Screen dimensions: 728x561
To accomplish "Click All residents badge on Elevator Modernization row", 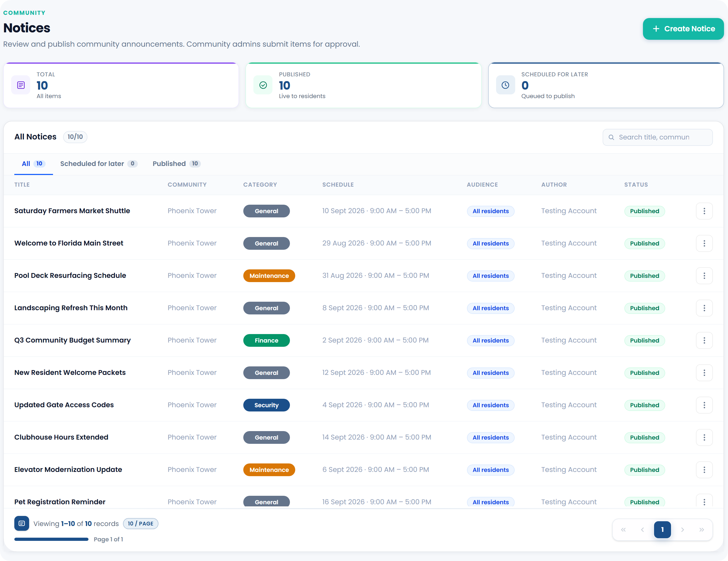I will coord(490,470).
